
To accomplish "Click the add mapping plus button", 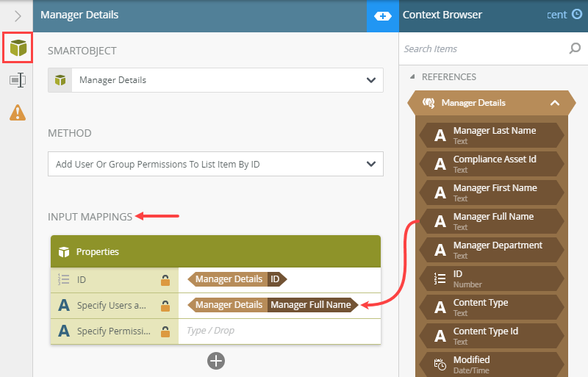I will [215, 360].
